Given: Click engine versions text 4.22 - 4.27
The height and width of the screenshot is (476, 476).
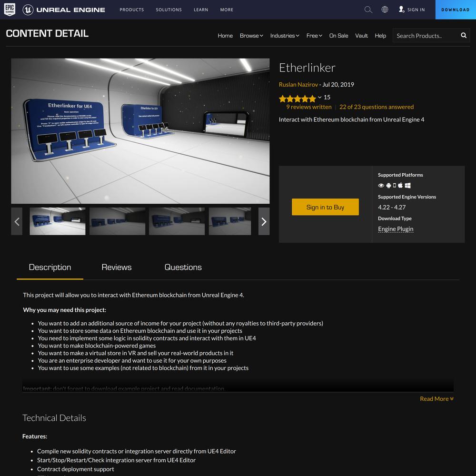Looking at the screenshot, I should click(x=392, y=208).
